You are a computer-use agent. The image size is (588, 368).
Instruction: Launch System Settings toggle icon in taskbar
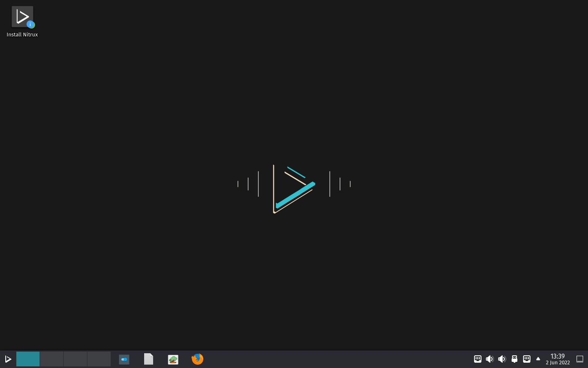124,359
